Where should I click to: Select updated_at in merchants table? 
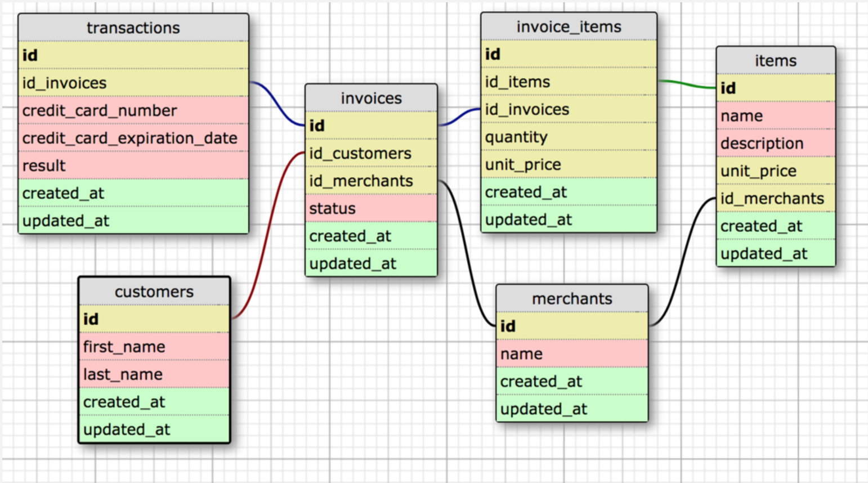572,409
